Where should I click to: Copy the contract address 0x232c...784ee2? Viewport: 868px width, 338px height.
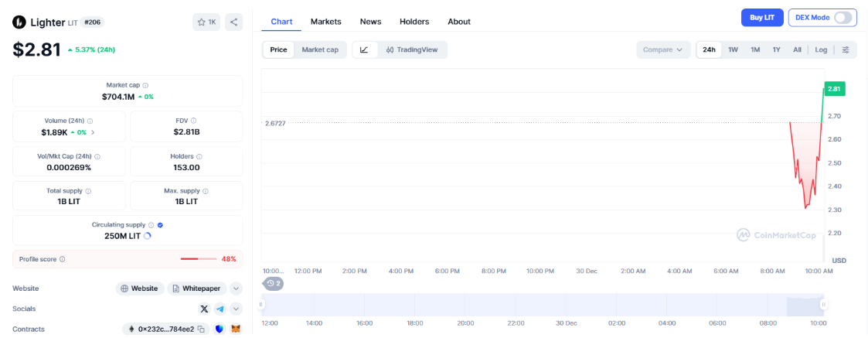click(x=200, y=329)
